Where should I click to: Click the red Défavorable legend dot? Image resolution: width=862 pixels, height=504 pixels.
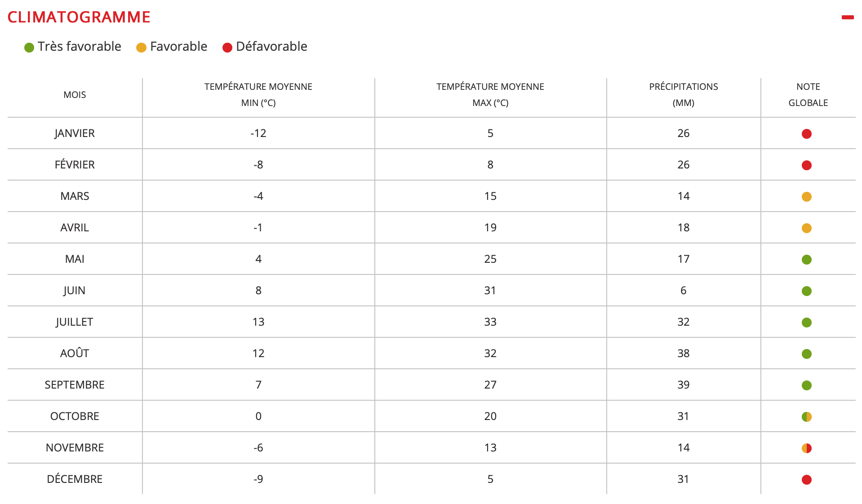[x=227, y=48]
